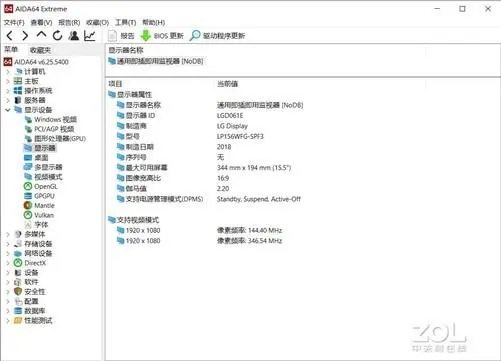Click the GPGPU icon in tree
Image resolution: width=501 pixels, height=361 pixels.
(x=28, y=196)
